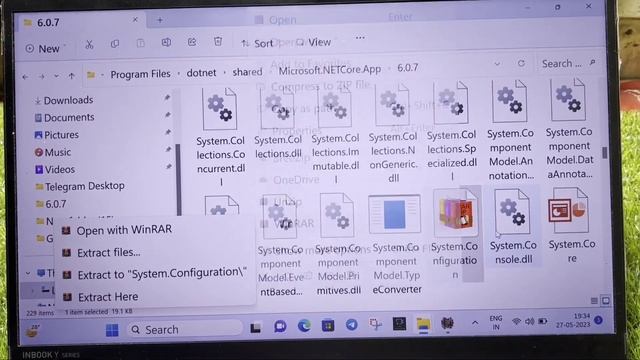Click the Cut scissors icon in toolbar
Screen dimensions: 640x360
[x=89, y=44]
